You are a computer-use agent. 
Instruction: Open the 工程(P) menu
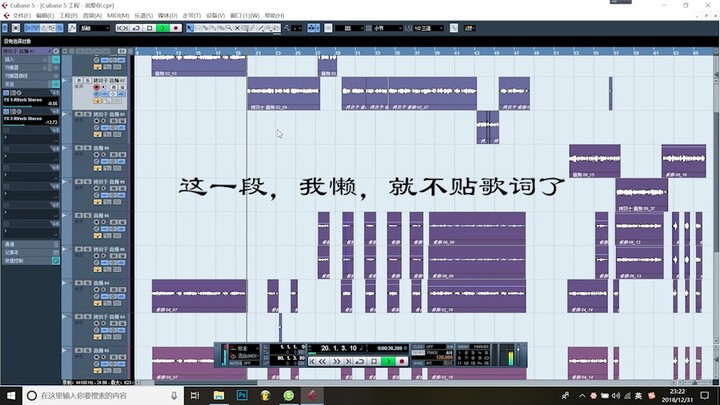[x=68, y=16]
